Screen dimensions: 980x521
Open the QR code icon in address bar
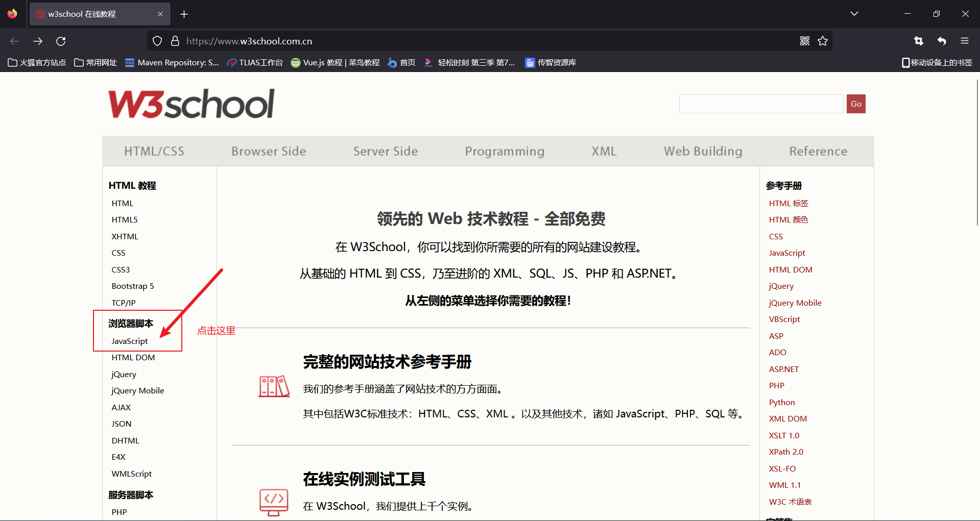point(804,41)
